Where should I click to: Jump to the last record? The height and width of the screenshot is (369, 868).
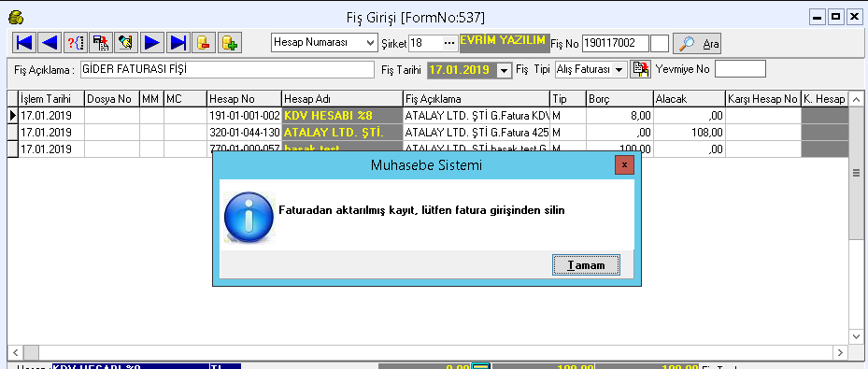178,43
